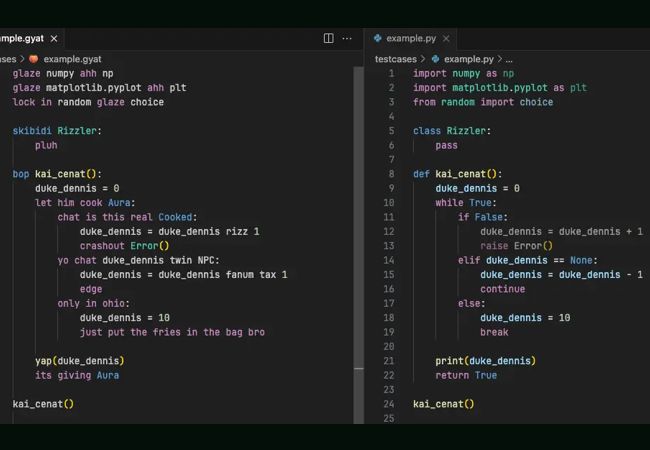Click 'crashout Error()' line
Screen dimensions: 650x450
(x=124, y=246)
